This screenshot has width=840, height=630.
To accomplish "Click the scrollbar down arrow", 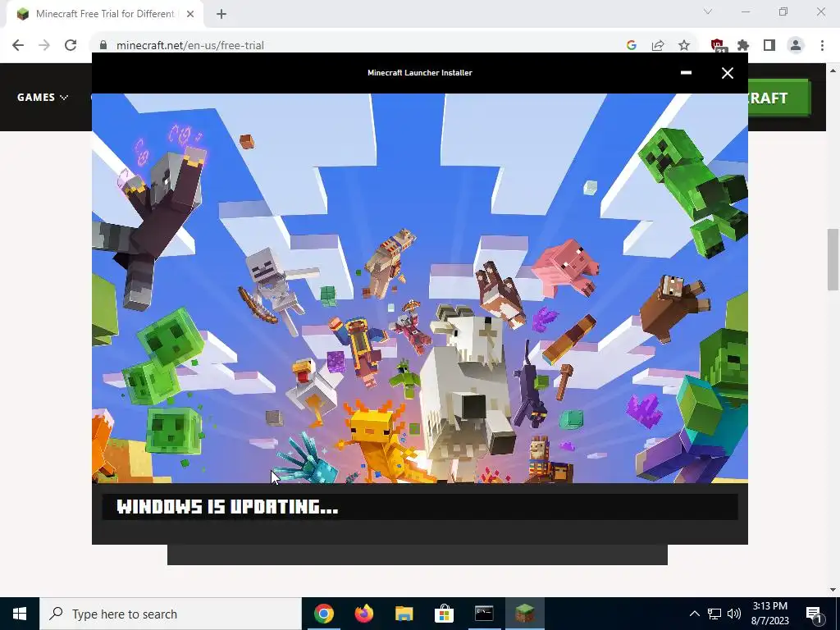I will click(x=833, y=590).
